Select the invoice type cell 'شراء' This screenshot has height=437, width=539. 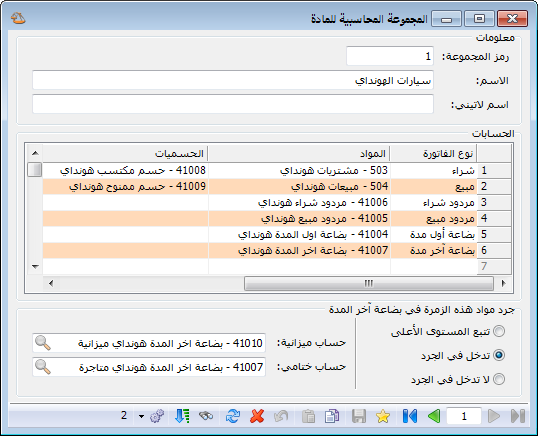[433, 170]
